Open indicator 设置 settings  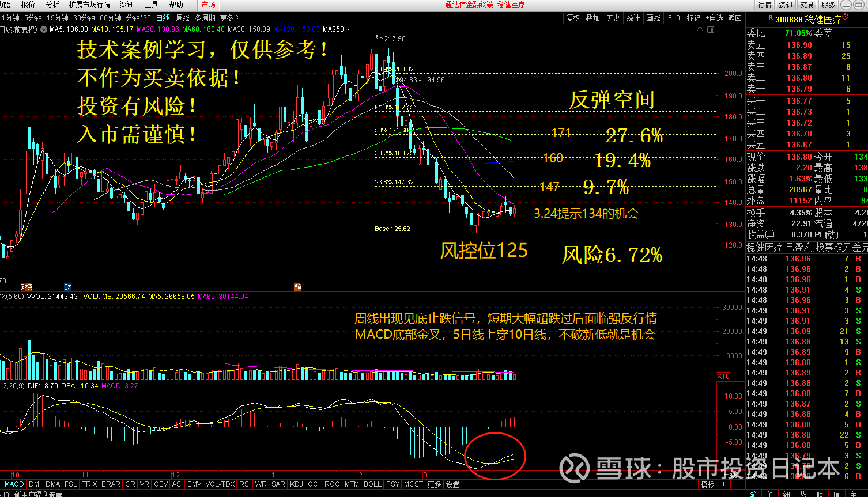tap(453, 484)
